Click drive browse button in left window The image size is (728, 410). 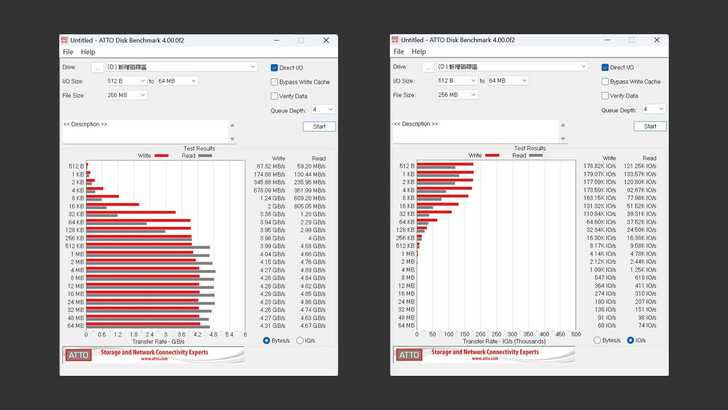pos(97,68)
